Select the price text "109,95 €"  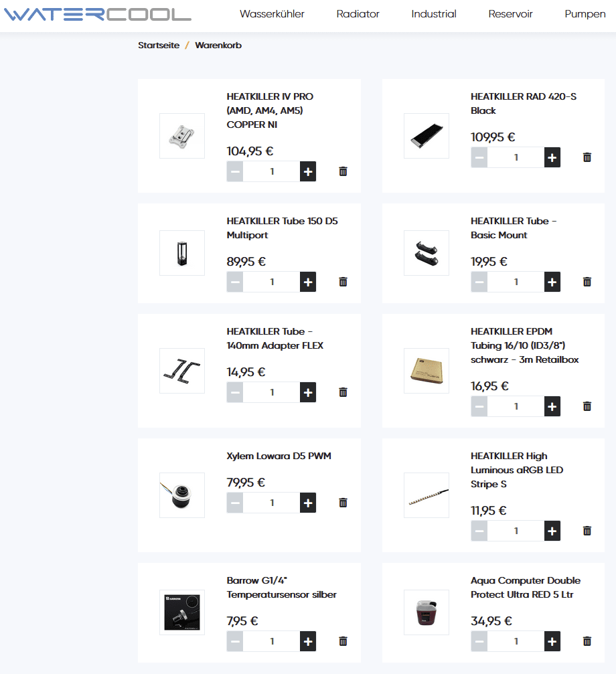(x=493, y=137)
